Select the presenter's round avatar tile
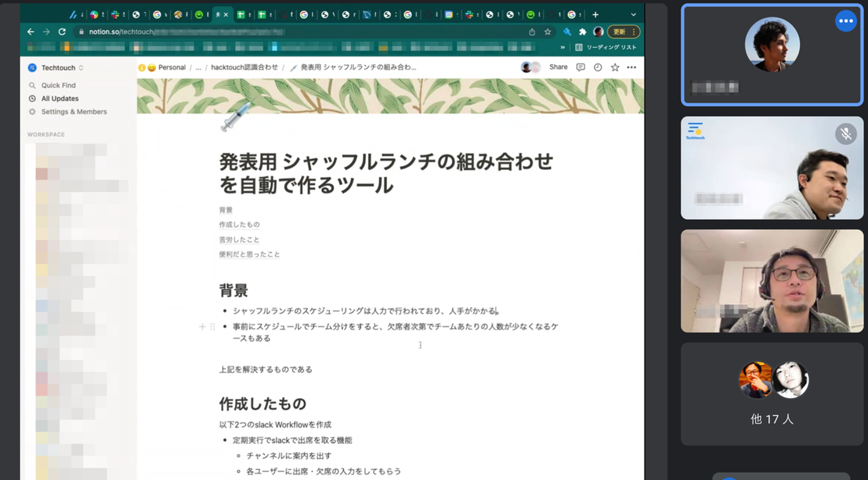Viewport: 868px width, 480px height. pyautogui.click(x=772, y=45)
